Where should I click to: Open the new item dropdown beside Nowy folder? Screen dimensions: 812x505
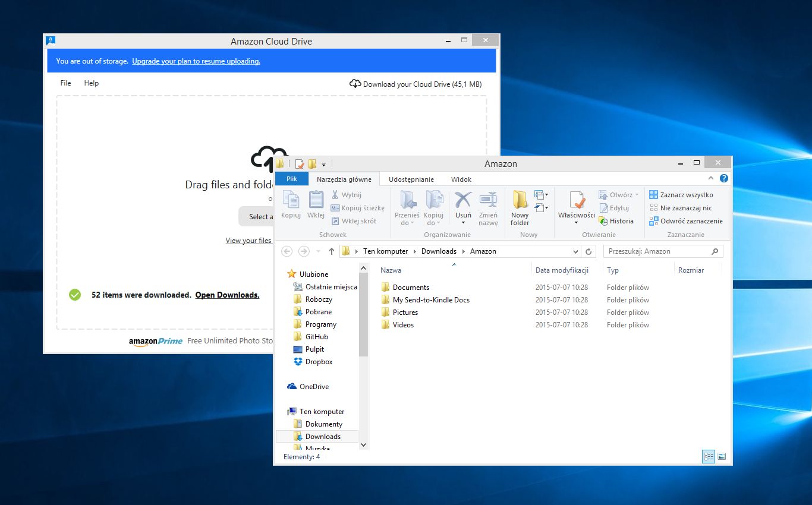click(x=541, y=194)
